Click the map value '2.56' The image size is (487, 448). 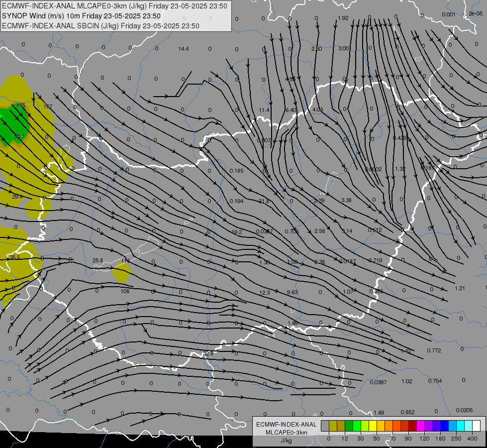pos(319,231)
